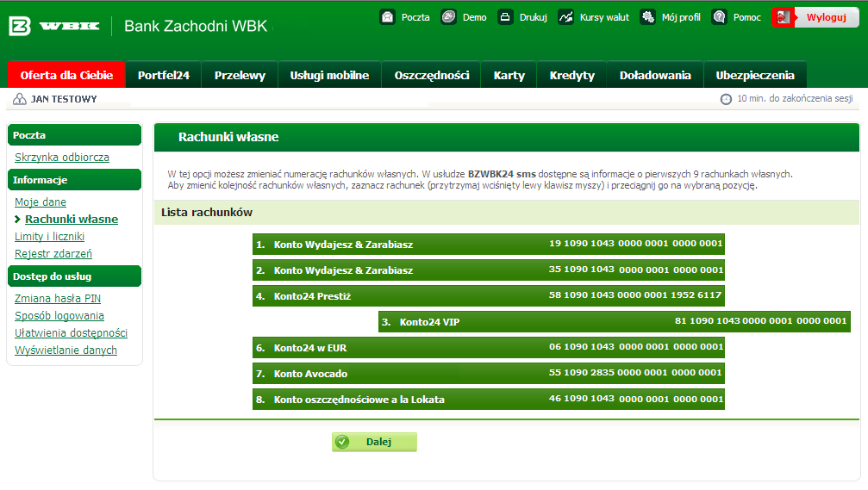Open Wyświetlanie danych link
This screenshot has width=868, height=490.
point(66,350)
